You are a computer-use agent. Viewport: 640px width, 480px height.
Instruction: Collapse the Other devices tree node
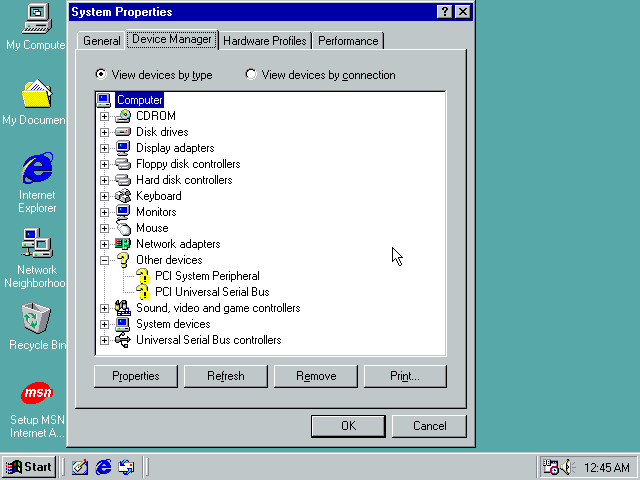pyautogui.click(x=104, y=260)
